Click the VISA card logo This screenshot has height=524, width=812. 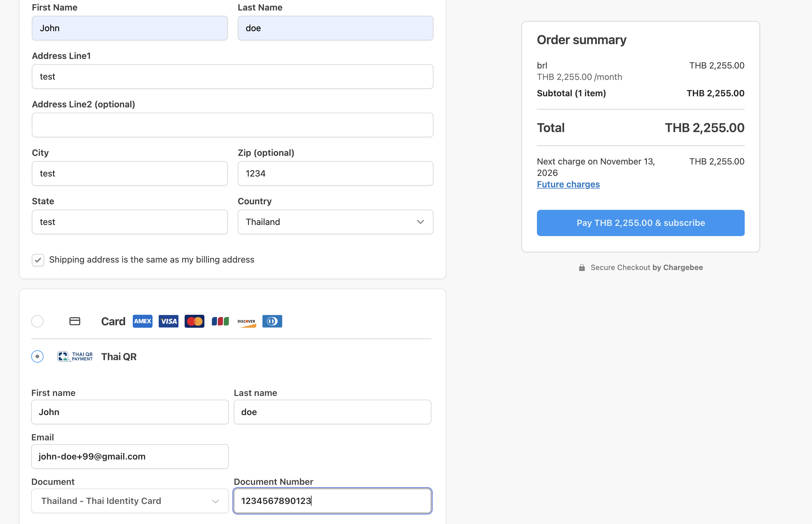(x=169, y=321)
